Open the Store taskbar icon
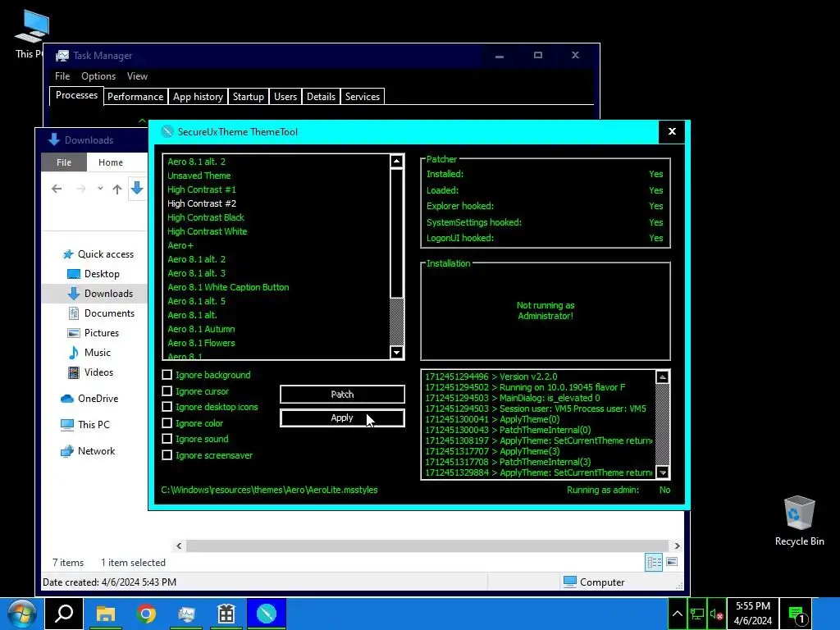This screenshot has height=630, width=840. point(226,614)
